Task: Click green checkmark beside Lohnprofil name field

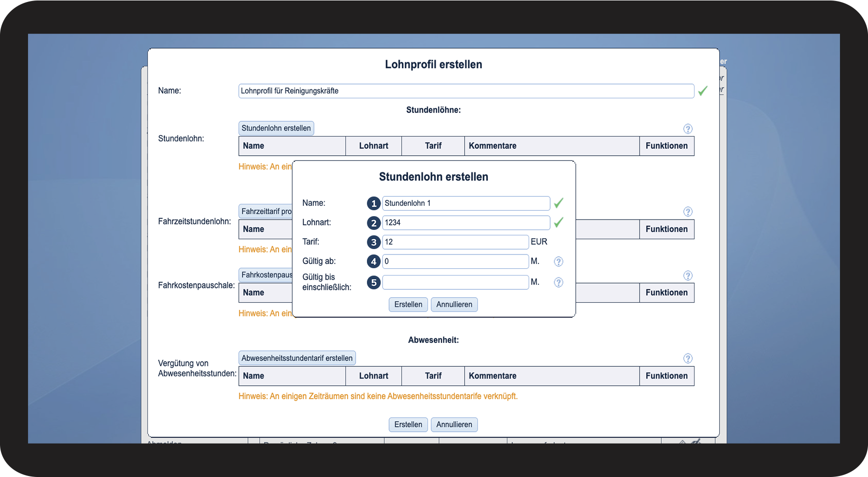Action: [x=703, y=91]
